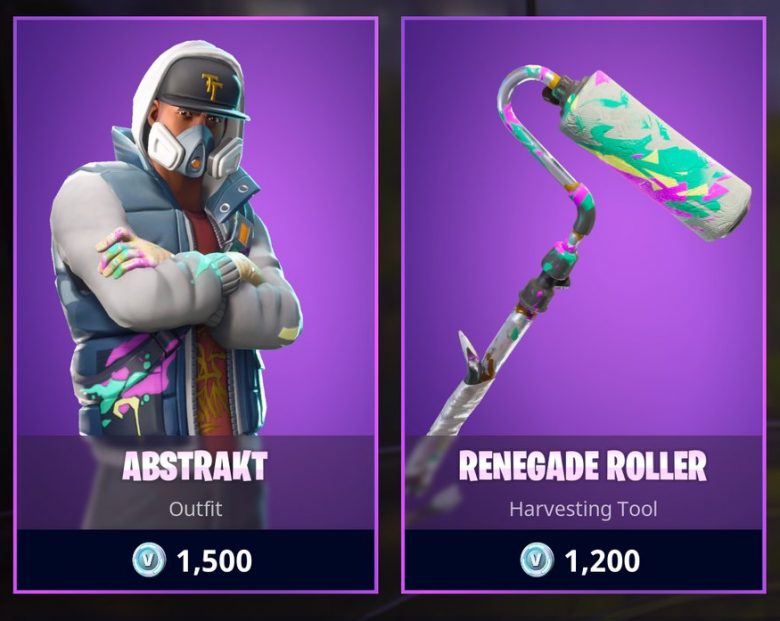Click the Harvesting Tool type label
This screenshot has width=780, height=621.
click(x=583, y=509)
